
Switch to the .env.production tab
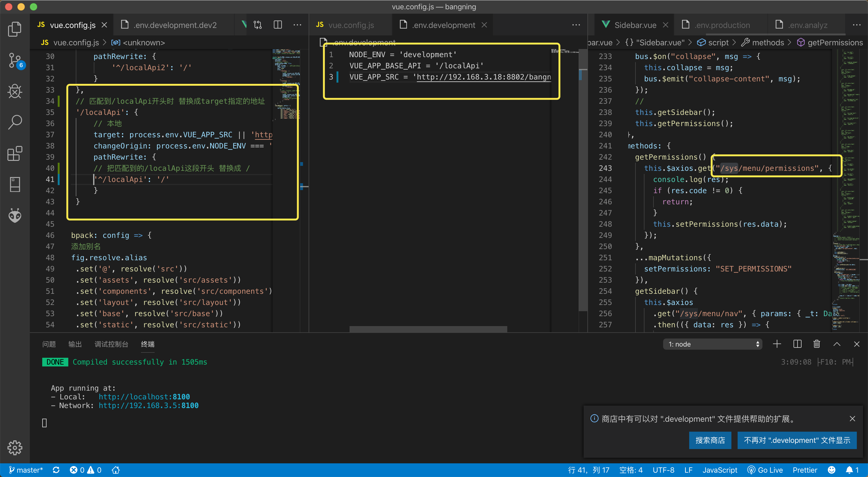tap(721, 25)
